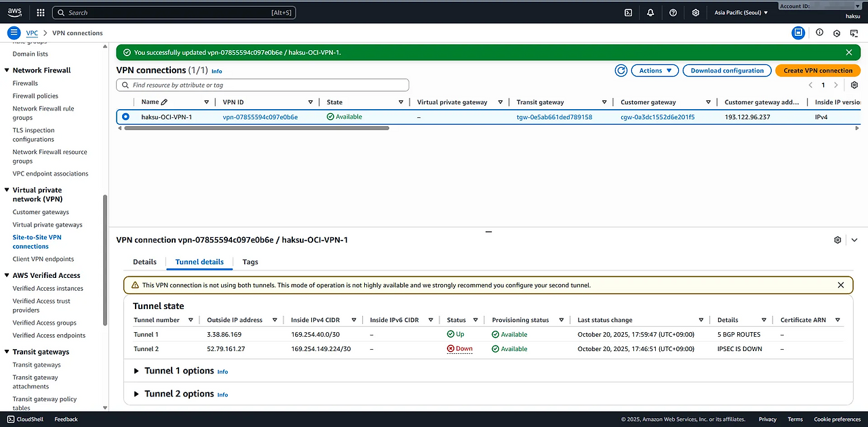Open the tgw-0e5ab661ded789158 transit gateway link
The height and width of the screenshot is (427, 868).
(x=554, y=117)
